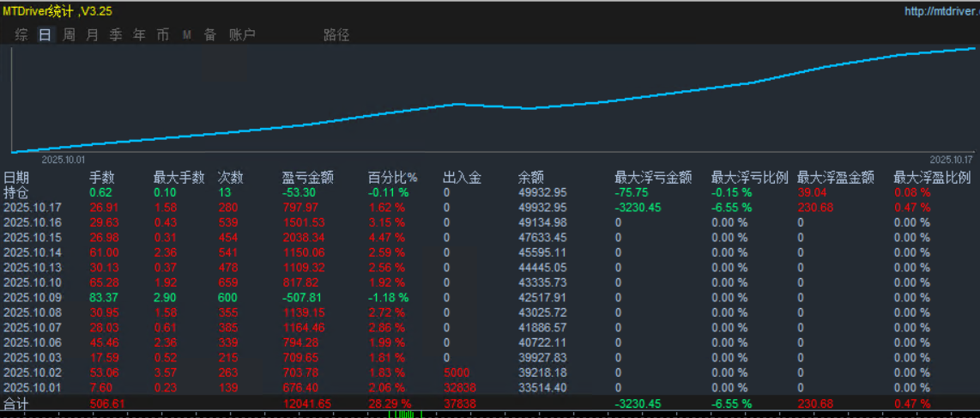980x418 pixels.
Task: Click the 39.04 floating profit value
Action: 814,192
